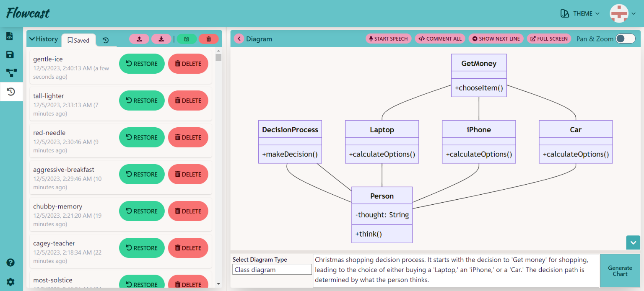Open settings gear in left sidebar

click(11, 282)
